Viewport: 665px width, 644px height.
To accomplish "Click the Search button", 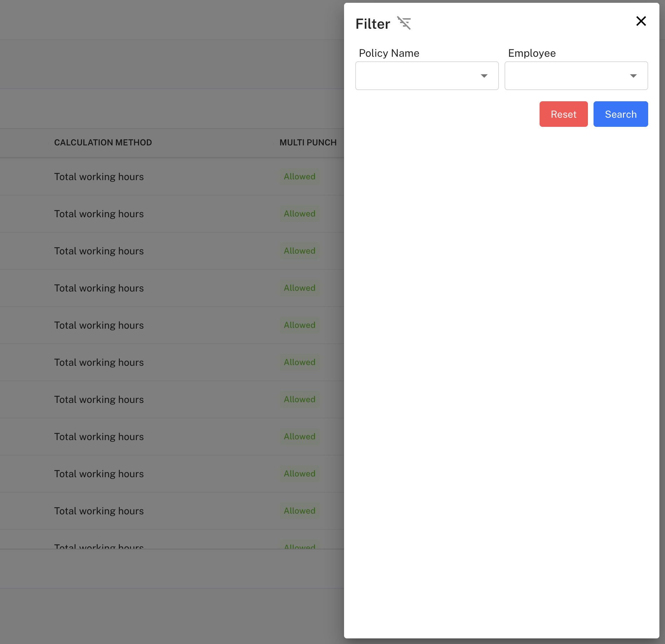I will (621, 114).
